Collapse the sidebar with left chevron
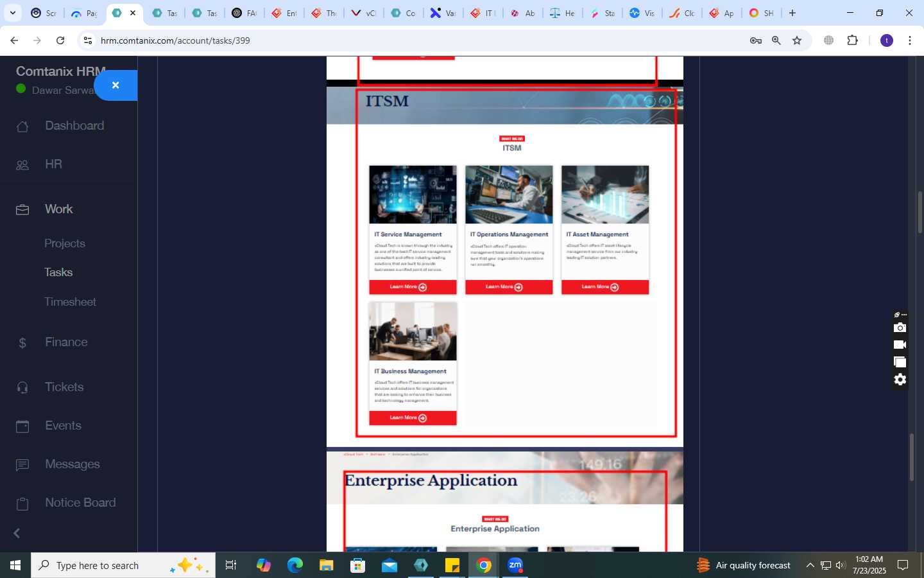This screenshot has width=924, height=578. pos(17,533)
